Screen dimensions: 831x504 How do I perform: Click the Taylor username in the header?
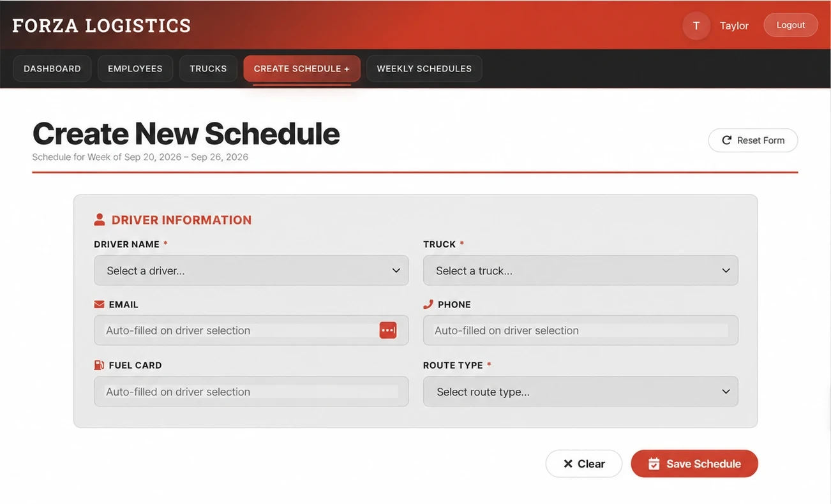coord(734,26)
